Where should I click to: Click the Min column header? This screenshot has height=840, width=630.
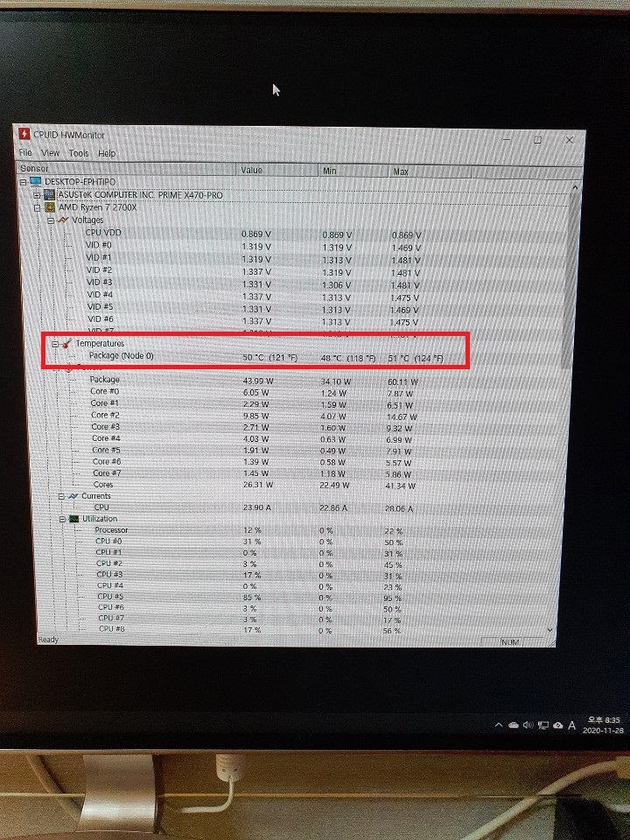[x=353, y=171]
